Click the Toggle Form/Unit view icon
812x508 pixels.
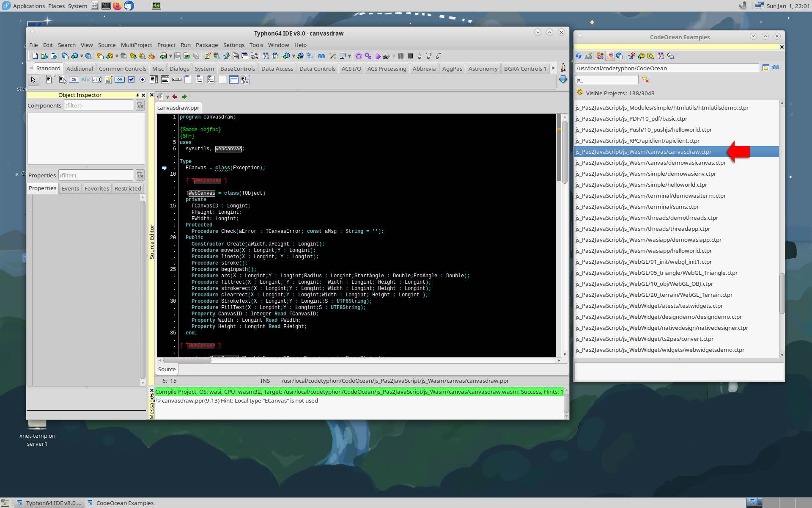254,56
